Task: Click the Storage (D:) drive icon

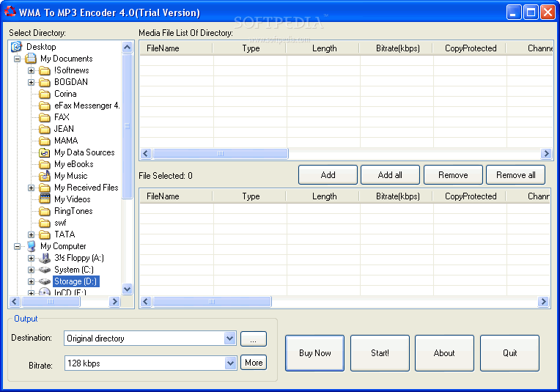Action: click(45, 281)
